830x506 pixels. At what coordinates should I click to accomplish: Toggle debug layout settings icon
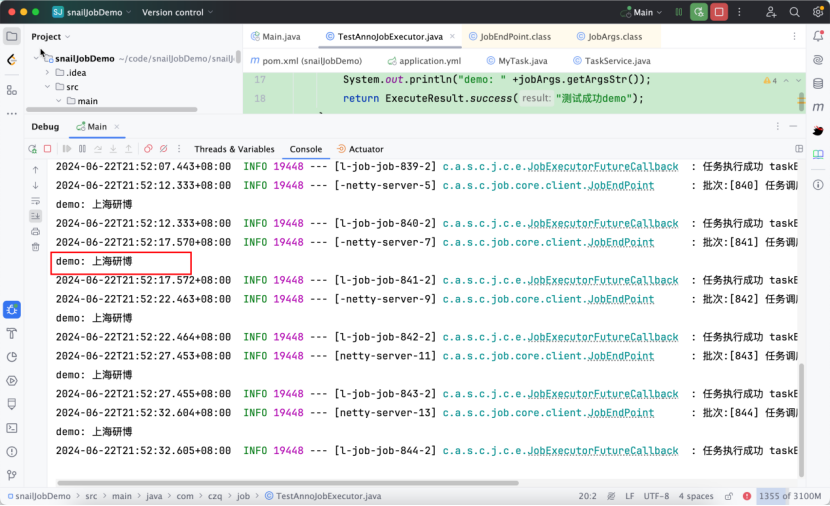click(x=799, y=149)
